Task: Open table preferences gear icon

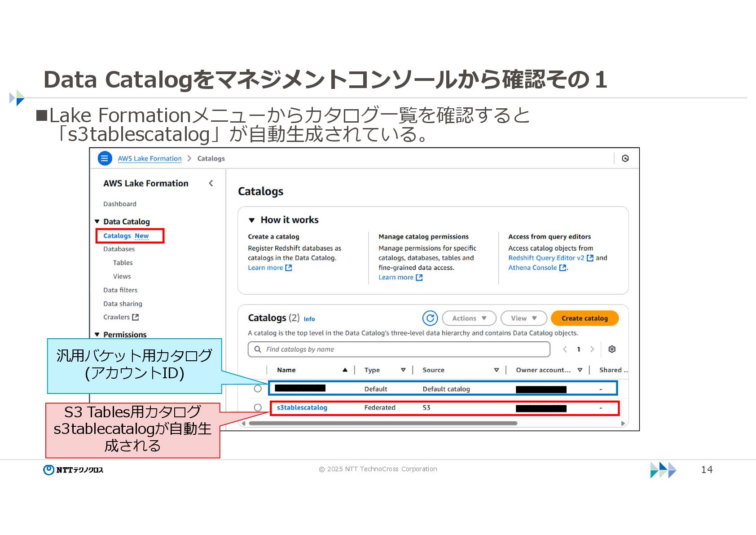Action: tap(612, 349)
